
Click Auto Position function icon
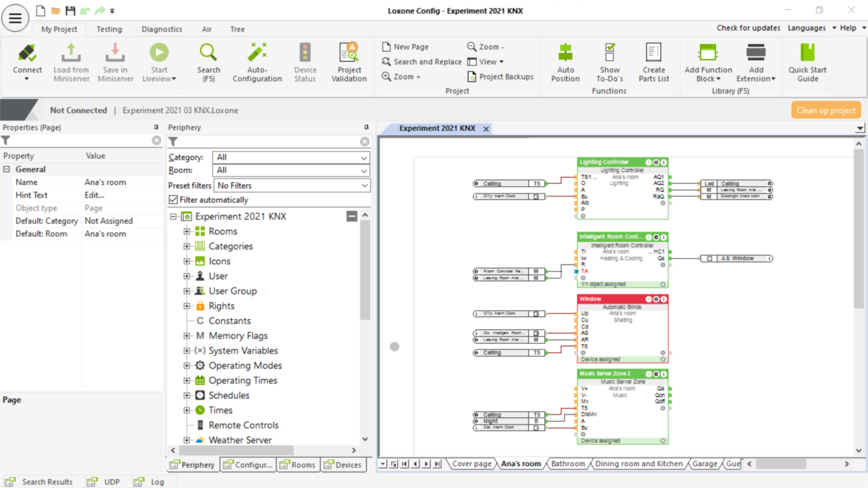pos(565,53)
